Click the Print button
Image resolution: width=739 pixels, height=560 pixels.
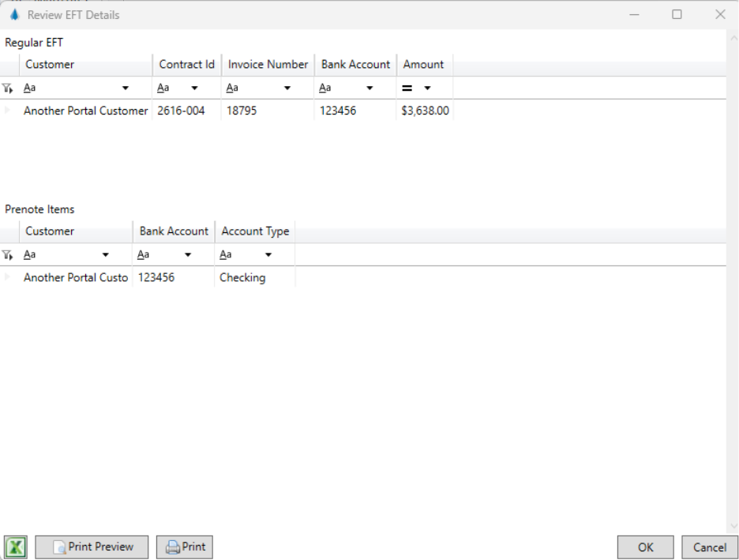(185, 547)
